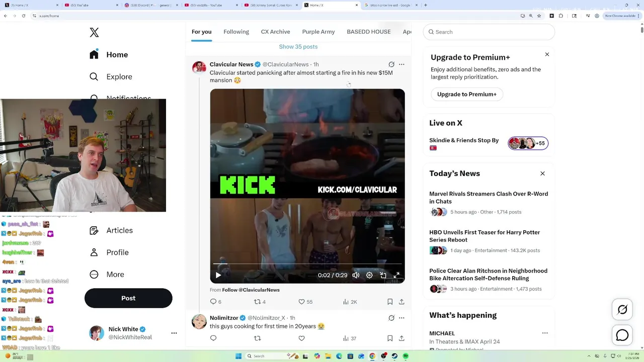Join Skindie & Friends live space

[x=489, y=143]
